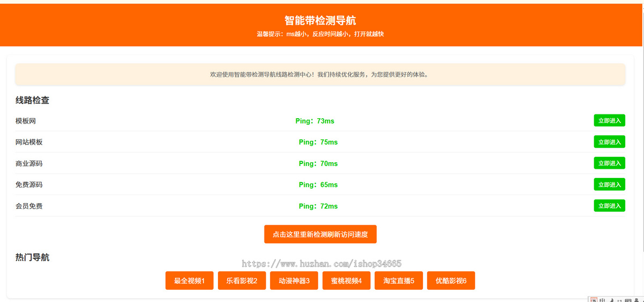Click the 智能带检测导航 page title
Screen dimensions: 644x302
coord(320,20)
